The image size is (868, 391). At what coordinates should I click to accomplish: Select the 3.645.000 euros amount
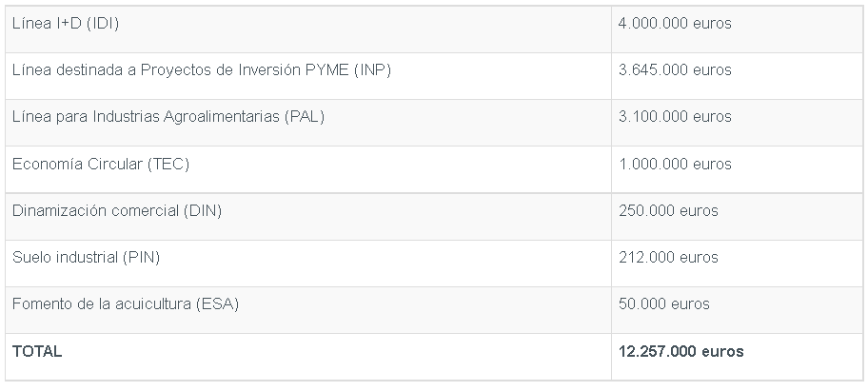pyautogui.click(x=675, y=70)
